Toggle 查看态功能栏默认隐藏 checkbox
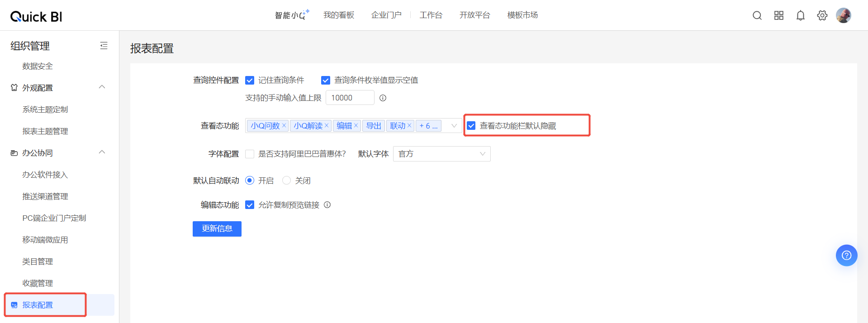The width and height of the screenshot is (868, 323). point(471,126)
